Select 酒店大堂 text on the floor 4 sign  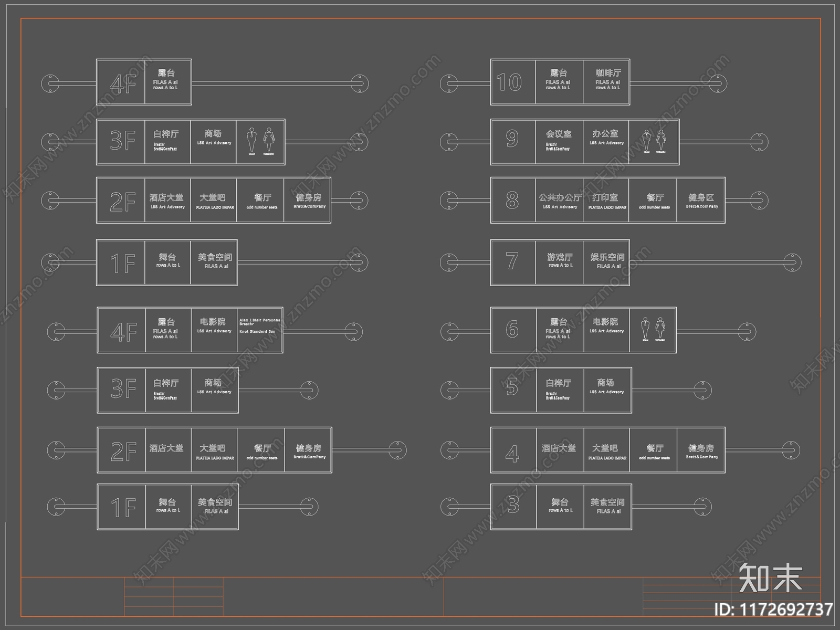pyautogui.click(x=559, y=448)
